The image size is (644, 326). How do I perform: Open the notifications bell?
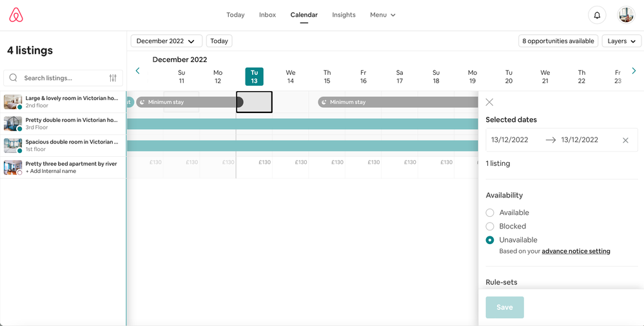[597, 15]
